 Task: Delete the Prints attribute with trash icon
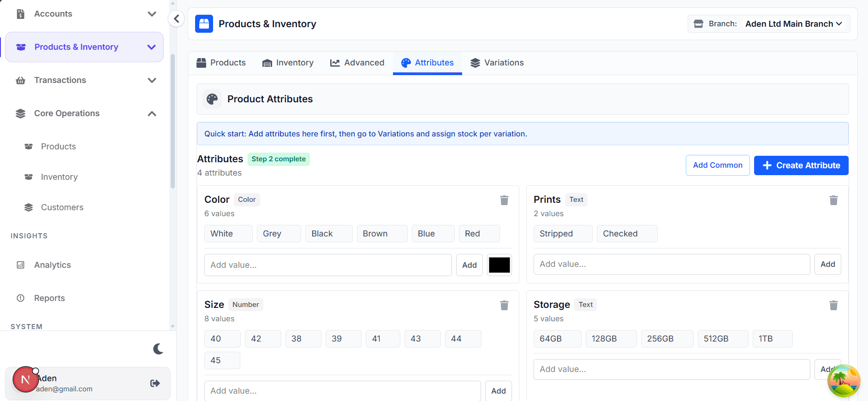pos(833,200)
